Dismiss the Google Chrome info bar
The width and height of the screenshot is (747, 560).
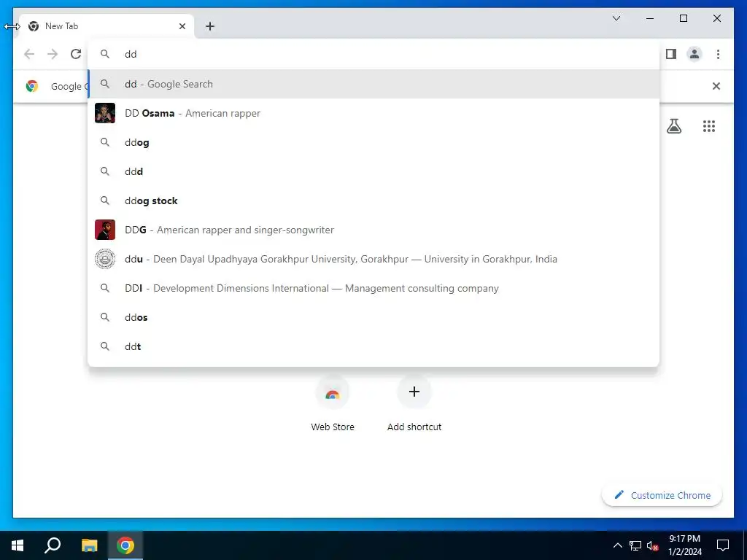(x=716, y=86)
